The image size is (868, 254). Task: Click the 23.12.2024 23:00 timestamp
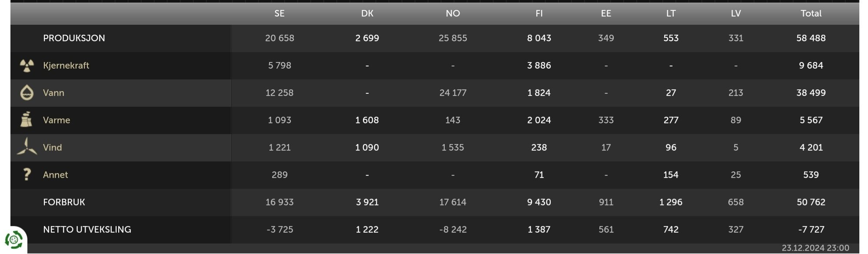[815, 248]
